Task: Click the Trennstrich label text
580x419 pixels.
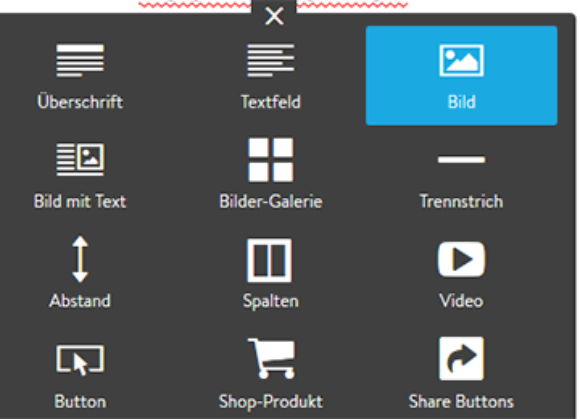Action: [461, 202]
